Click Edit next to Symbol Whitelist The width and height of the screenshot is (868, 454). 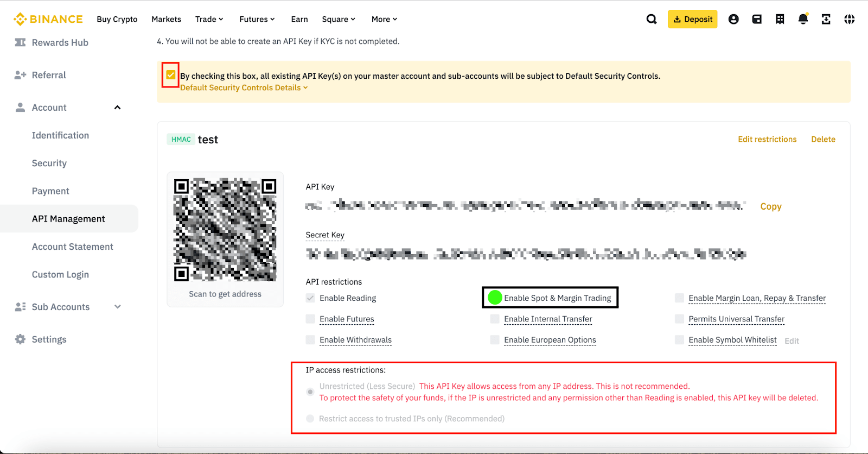point(792,340)
